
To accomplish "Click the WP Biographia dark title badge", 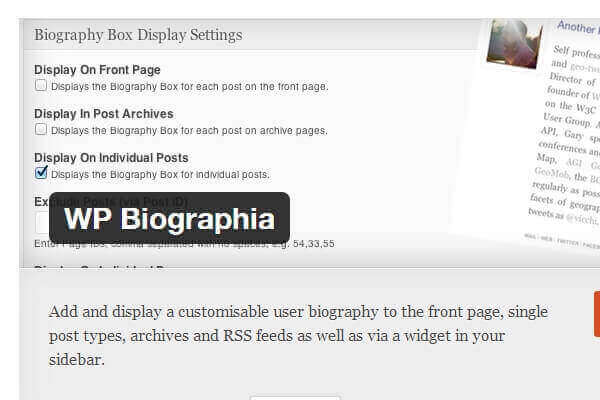I will [170, 217].
